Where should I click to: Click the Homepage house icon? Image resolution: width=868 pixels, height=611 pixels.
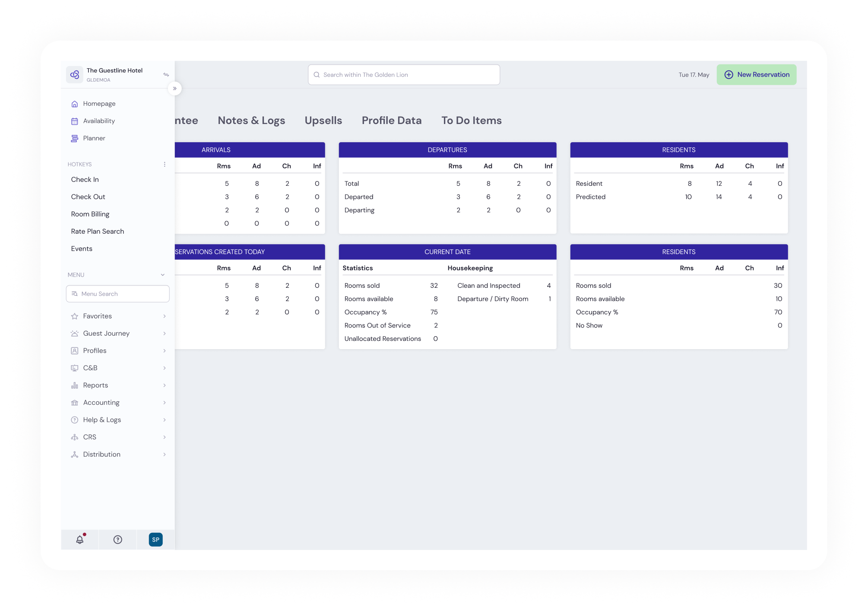tap(75, 104)
